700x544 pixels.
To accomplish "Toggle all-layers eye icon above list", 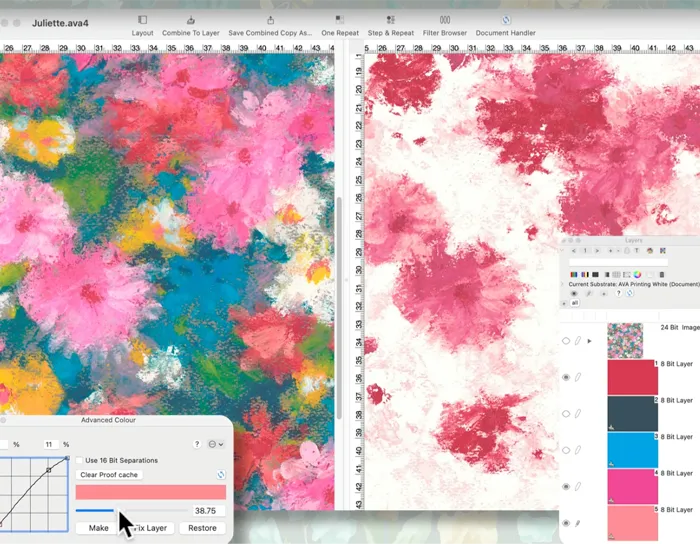I will pos(574,293).
